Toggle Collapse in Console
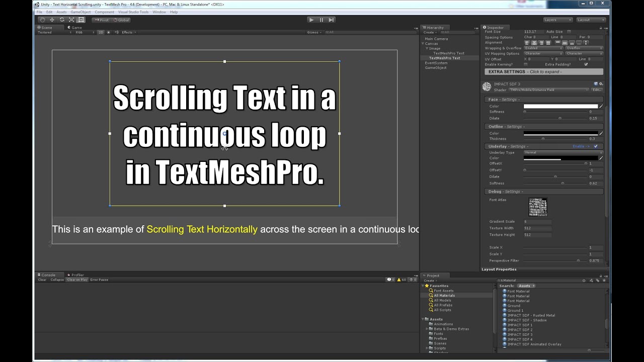This screenshot has height=362, width=644. click(57, 280)
